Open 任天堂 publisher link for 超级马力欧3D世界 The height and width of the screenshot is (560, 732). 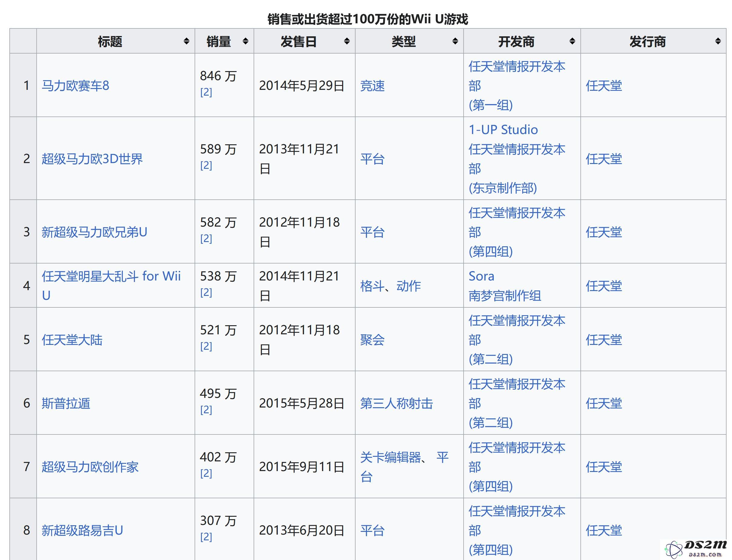coord(604,159)
